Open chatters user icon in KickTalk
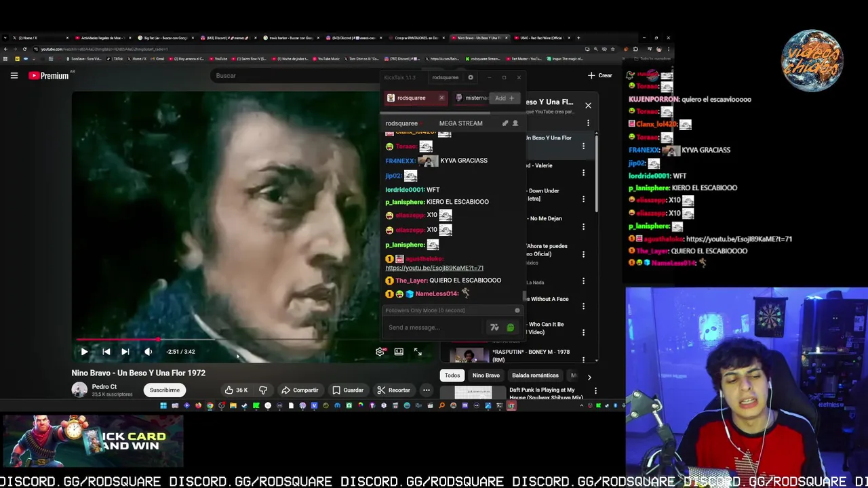The image size is (868, 488). (515, 123)
